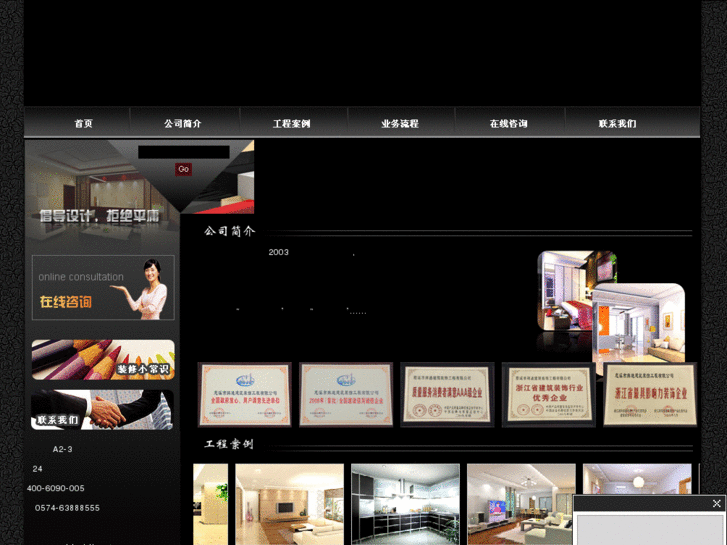Viewport: 727px width, 545px height.
Task: Open the 装修小常识 colored pencils banner
Action: 103,360
